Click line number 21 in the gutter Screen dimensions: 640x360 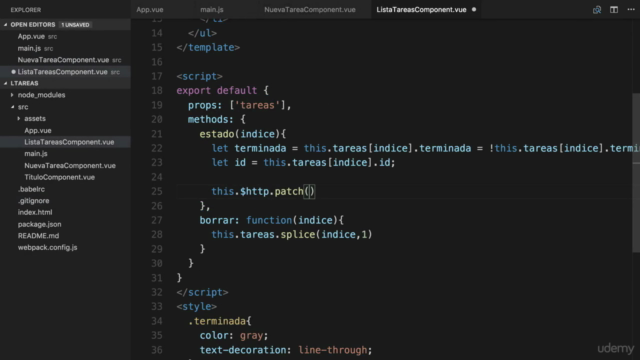(157, 134)
